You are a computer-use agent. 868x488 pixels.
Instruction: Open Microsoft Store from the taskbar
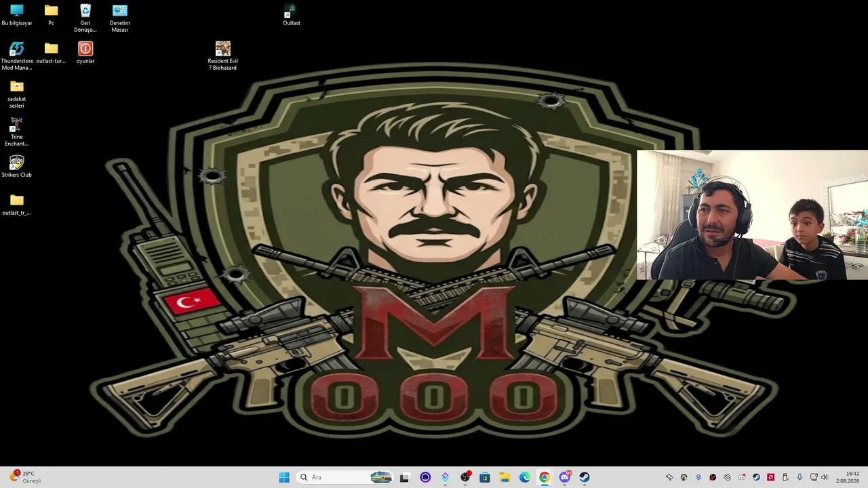point(485,477)
